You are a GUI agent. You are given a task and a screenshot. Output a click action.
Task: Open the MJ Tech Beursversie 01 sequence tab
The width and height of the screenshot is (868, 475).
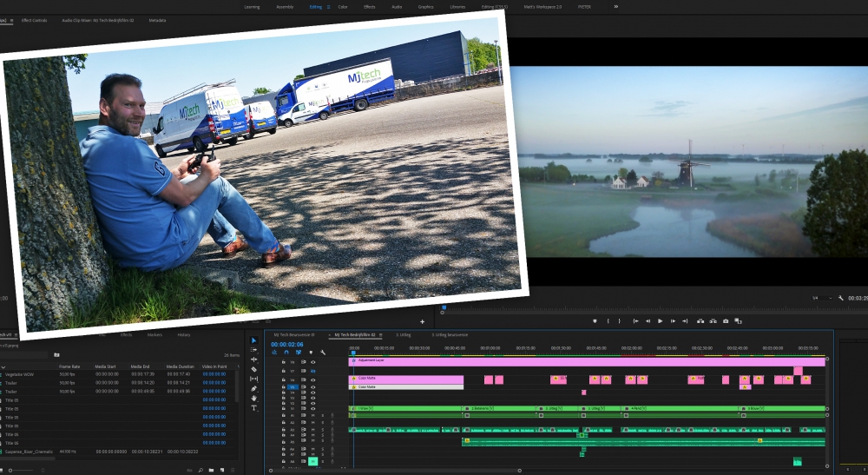click(294, 335)
